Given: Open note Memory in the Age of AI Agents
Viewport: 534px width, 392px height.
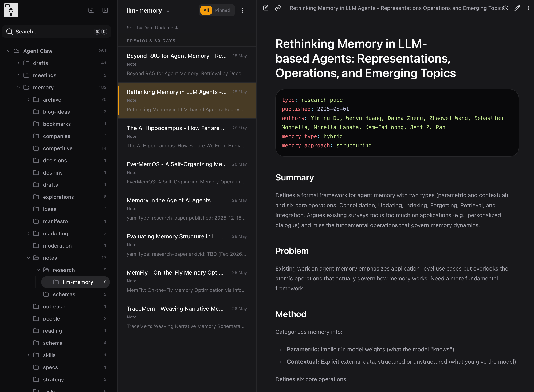Looking at the screenshot, I should point(187,209).
